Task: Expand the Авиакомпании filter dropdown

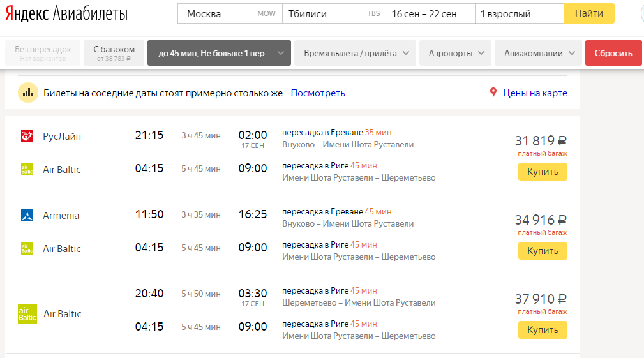Action: [539, 53]
